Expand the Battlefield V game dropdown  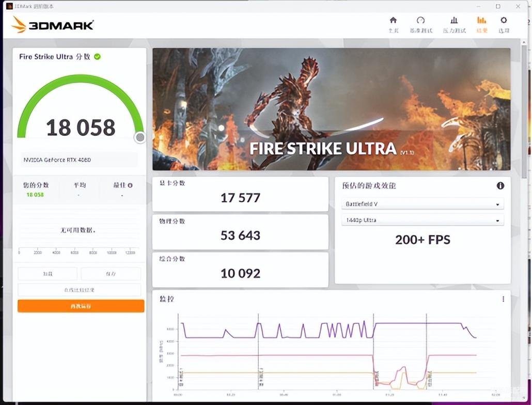423,204
